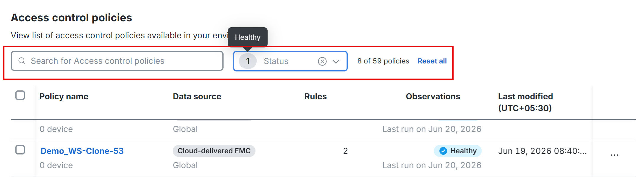
Task: Sort by Observations column header
Action: pos(433,96)
